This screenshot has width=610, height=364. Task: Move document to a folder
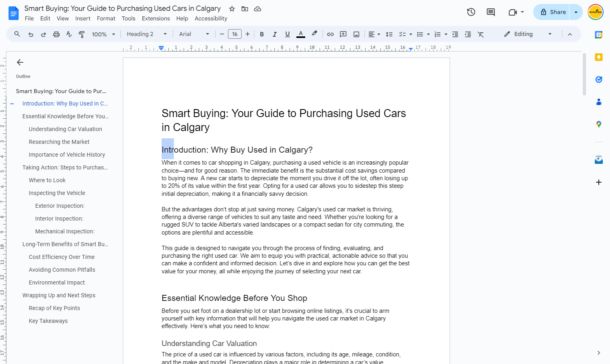(x=245, y=9)
